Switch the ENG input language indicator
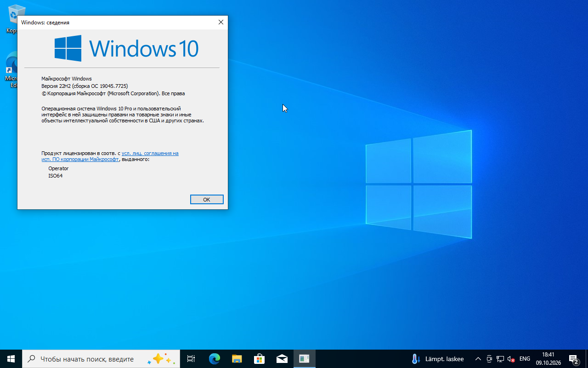Viewport: 588px width, 368px height. click(x=525, y=359)
